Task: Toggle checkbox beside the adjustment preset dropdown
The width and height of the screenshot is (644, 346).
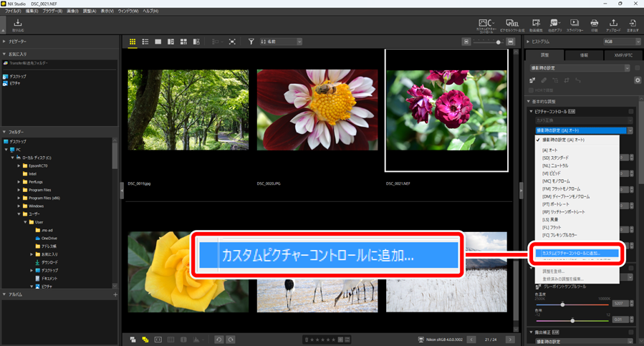Action: point(636,68)
